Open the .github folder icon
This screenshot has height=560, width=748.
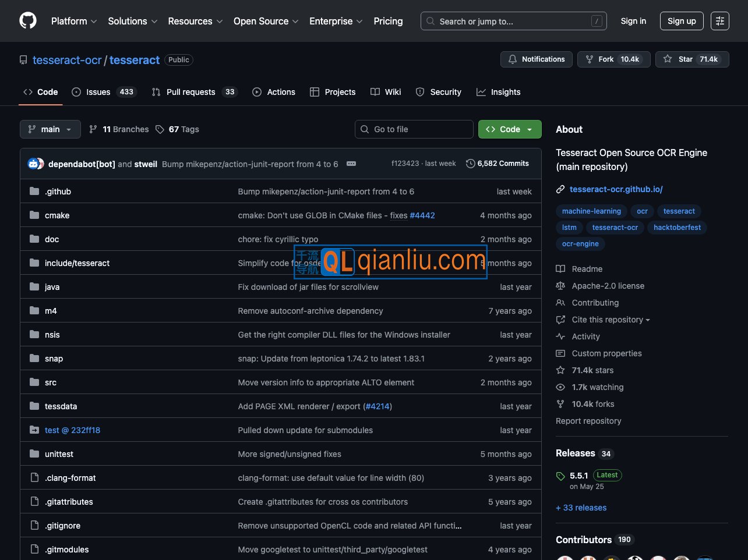[34, 192]
